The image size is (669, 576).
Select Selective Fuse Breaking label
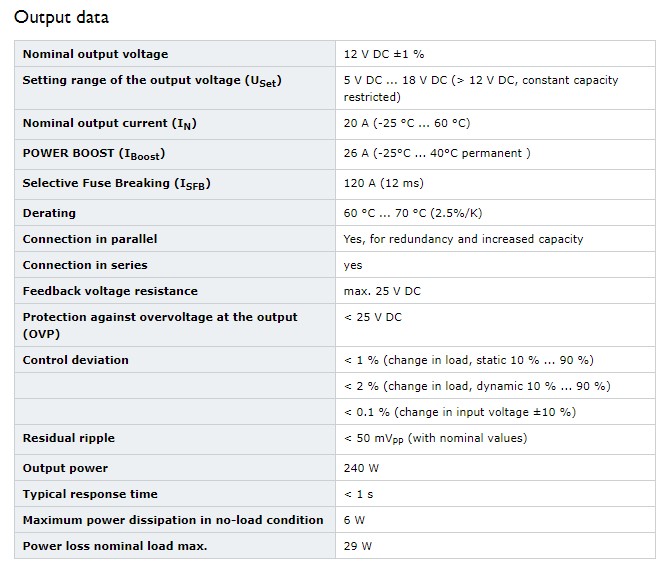[116, 183]
